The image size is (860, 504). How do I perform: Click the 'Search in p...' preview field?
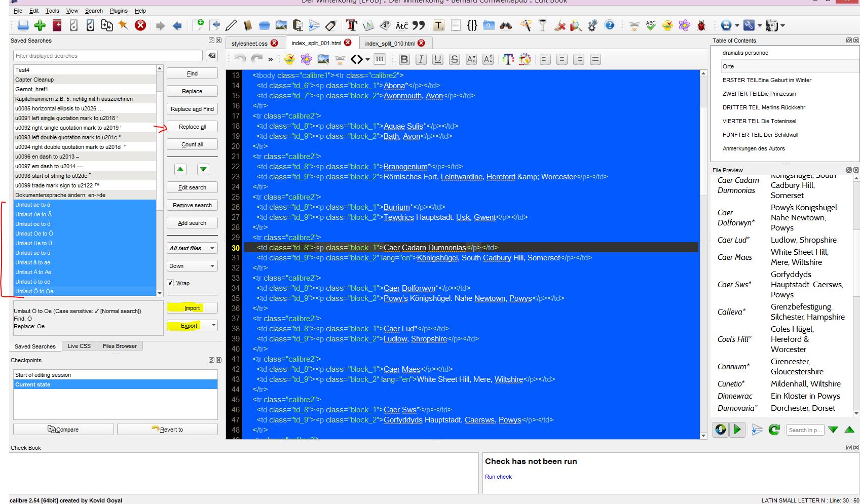point(805,430)
